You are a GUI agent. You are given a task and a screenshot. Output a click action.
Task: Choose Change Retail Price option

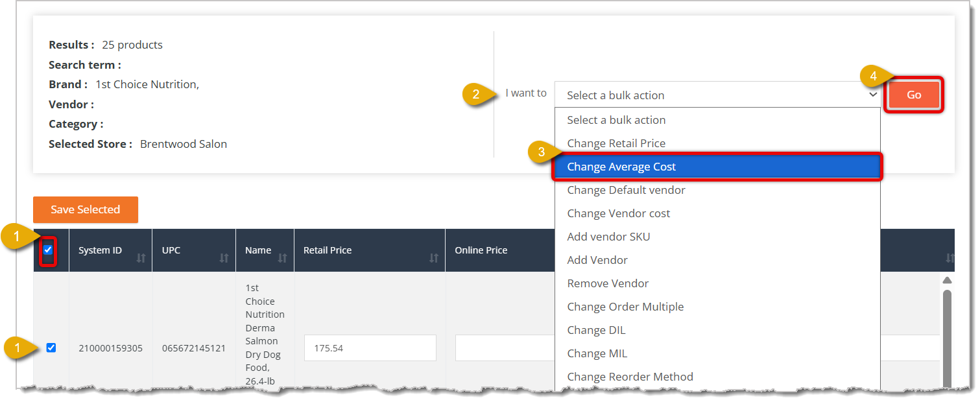[717, 143]
